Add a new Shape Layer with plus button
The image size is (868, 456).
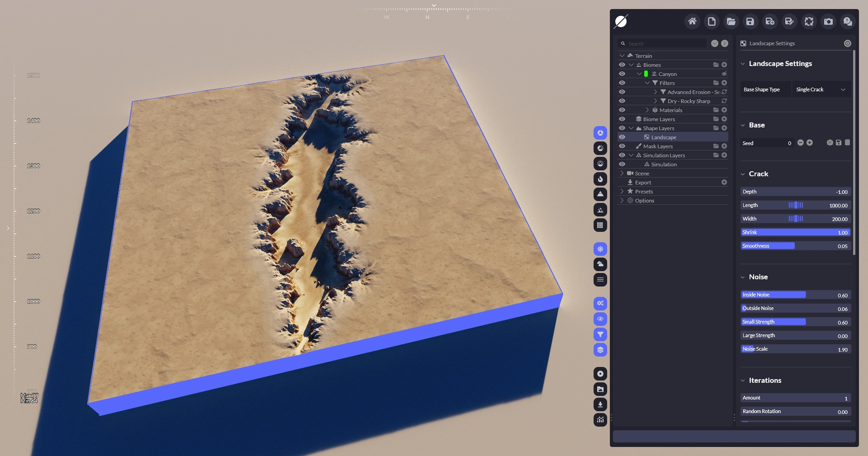pos(724,128)
